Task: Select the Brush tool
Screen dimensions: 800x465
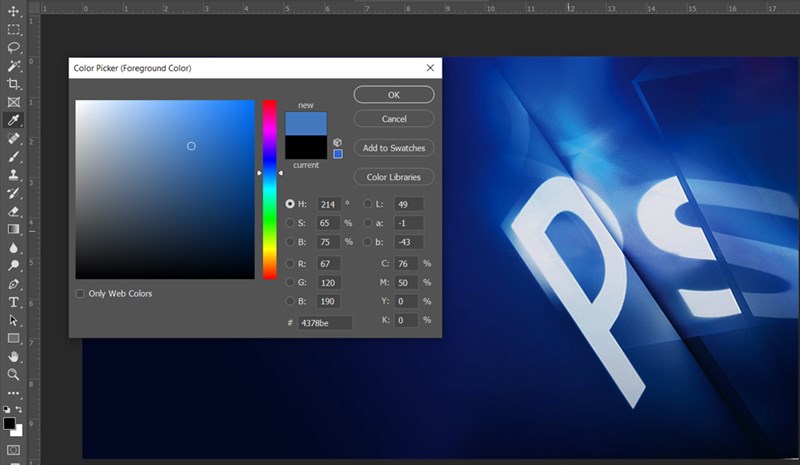Action: [13, 157]
